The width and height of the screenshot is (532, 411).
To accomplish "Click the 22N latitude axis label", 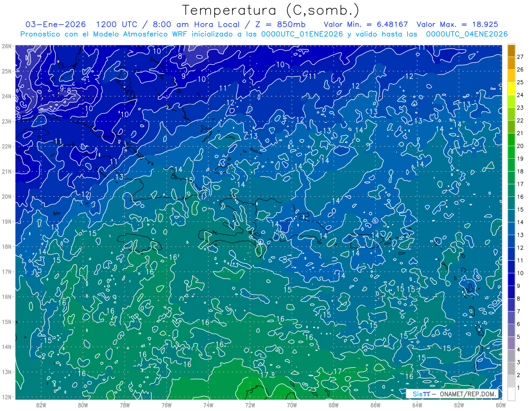I will [x=6, y=146].
